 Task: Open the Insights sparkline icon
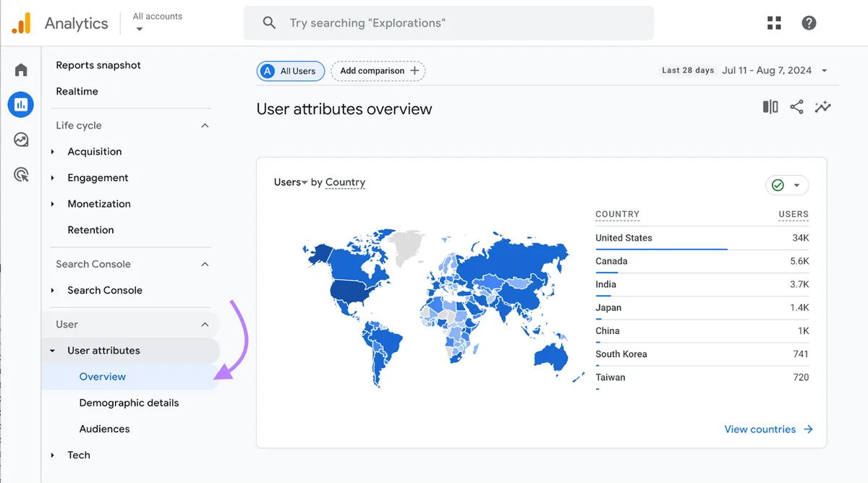click(x=822, y=107)
